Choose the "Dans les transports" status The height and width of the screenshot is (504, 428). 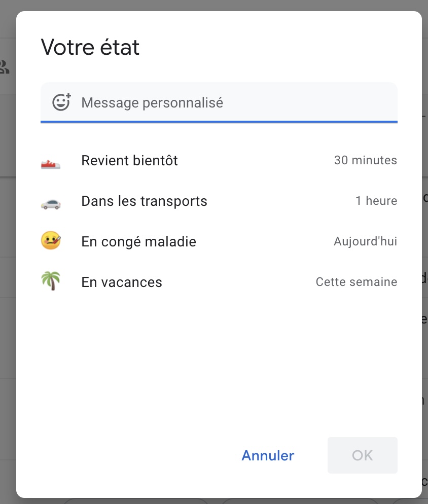144,201
